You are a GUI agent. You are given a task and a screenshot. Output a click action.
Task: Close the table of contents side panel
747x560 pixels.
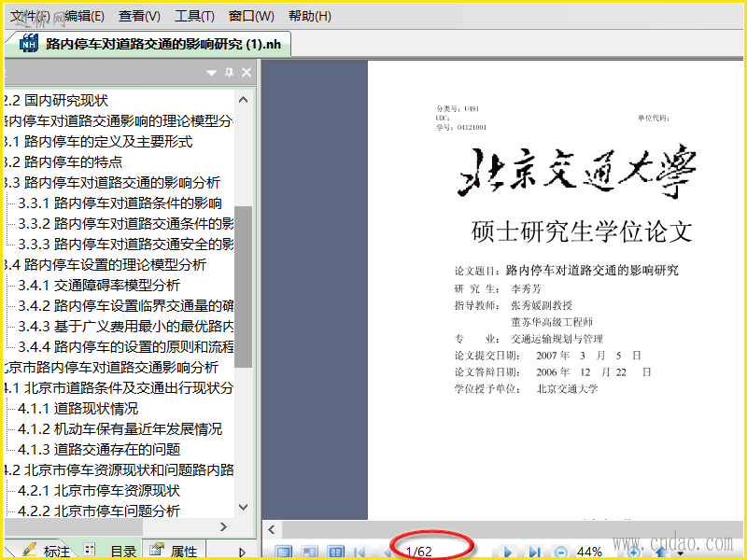[247, 73]
